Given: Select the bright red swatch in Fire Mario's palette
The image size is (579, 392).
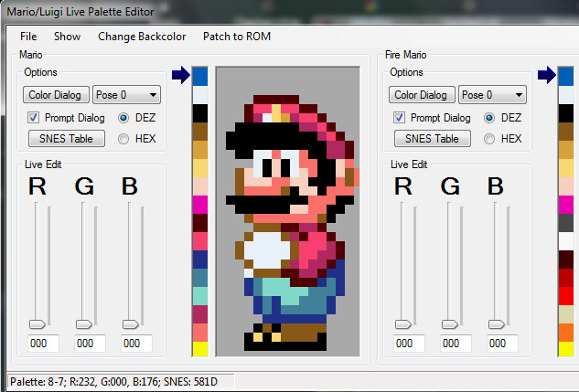Looking at the screenshot, I should [566, 294].
